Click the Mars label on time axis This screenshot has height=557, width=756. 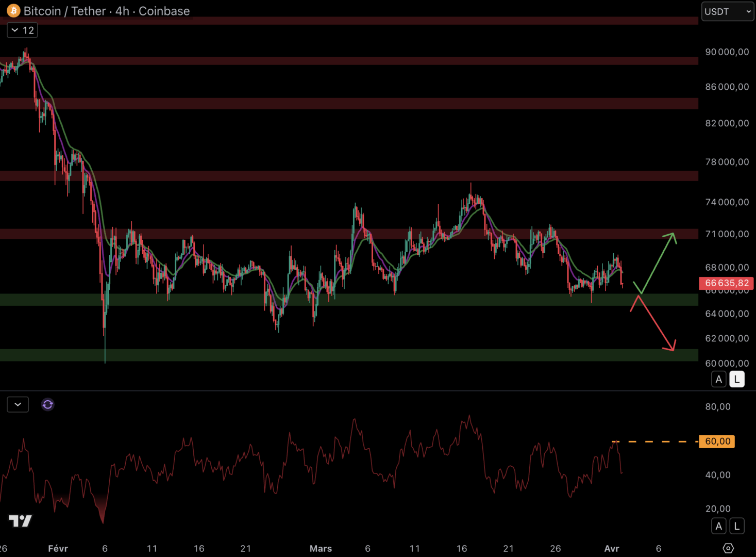321,549
